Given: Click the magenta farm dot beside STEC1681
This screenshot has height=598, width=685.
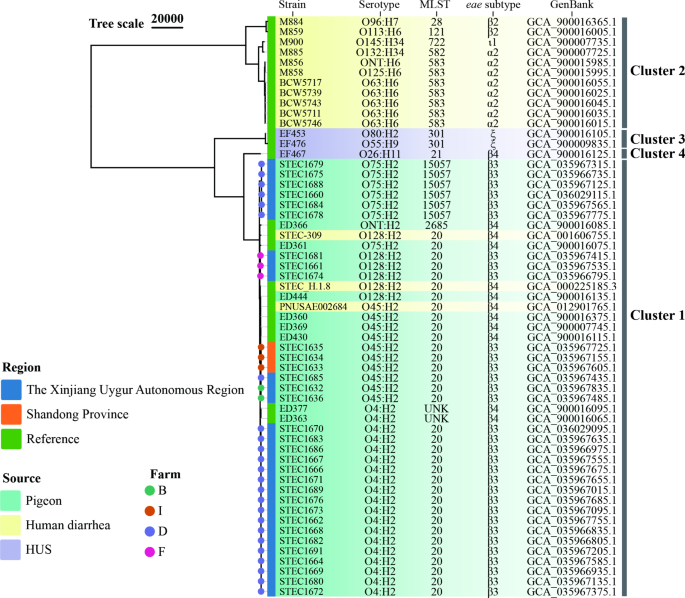Looking at the screenshot, I should 260,256.
